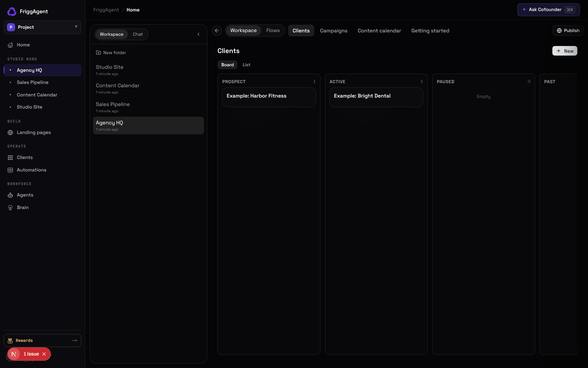Open Agents robot icon

pos(10,195)
